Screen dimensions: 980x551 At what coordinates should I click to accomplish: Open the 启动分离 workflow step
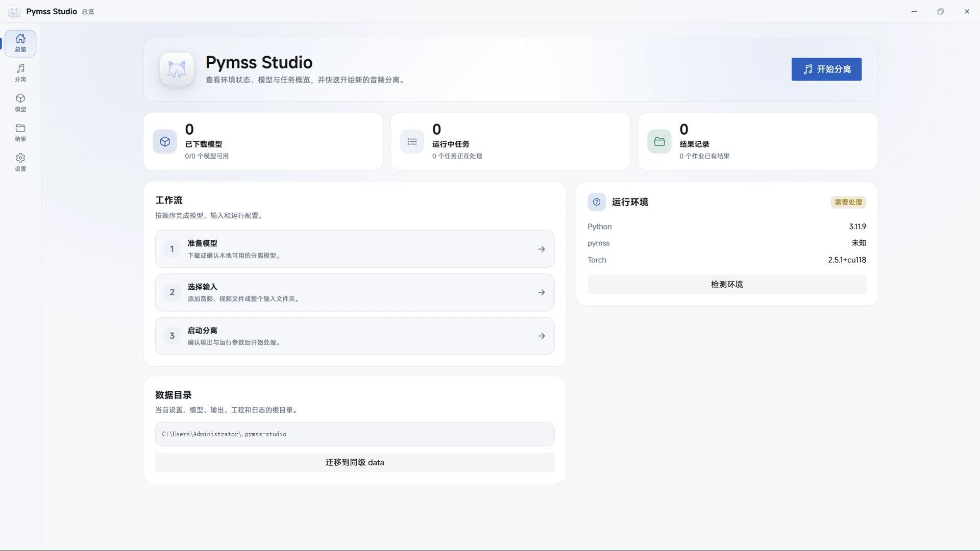(355, 336)
